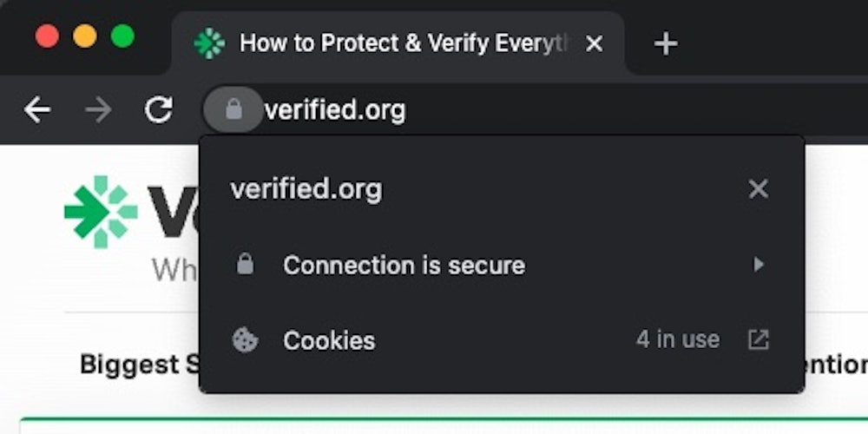Minimize the window with the yellow button

(85, 36)
